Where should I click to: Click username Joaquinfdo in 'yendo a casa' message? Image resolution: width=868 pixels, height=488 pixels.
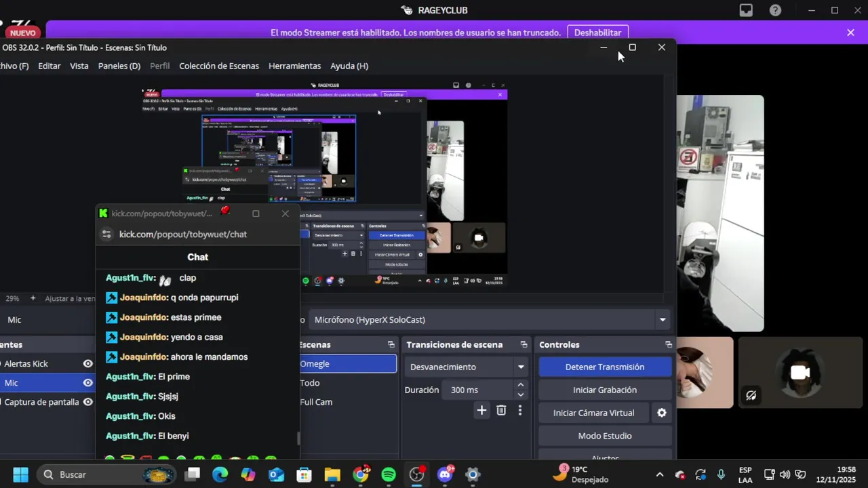tap(144, 337)
